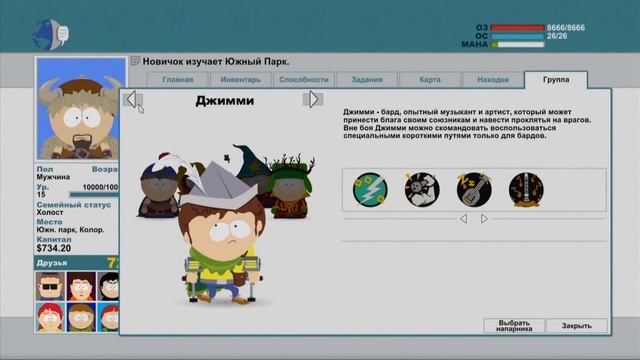Screen dimensions: 640x360
Task: Open the Задания tab
Action: (367, 80)
